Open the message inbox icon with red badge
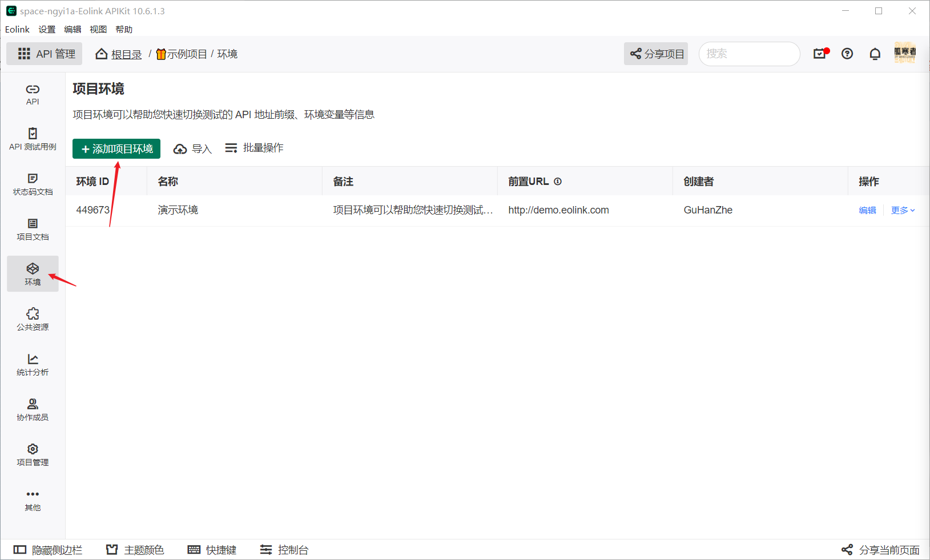Viewport: 930px width, 560px height. coord(820,54)
